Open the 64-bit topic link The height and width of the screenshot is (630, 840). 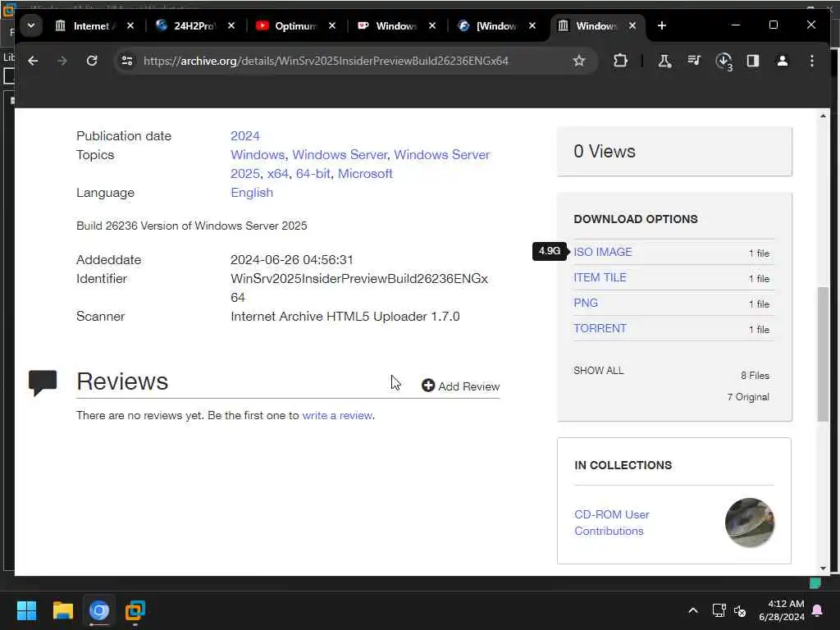(313, 174)
